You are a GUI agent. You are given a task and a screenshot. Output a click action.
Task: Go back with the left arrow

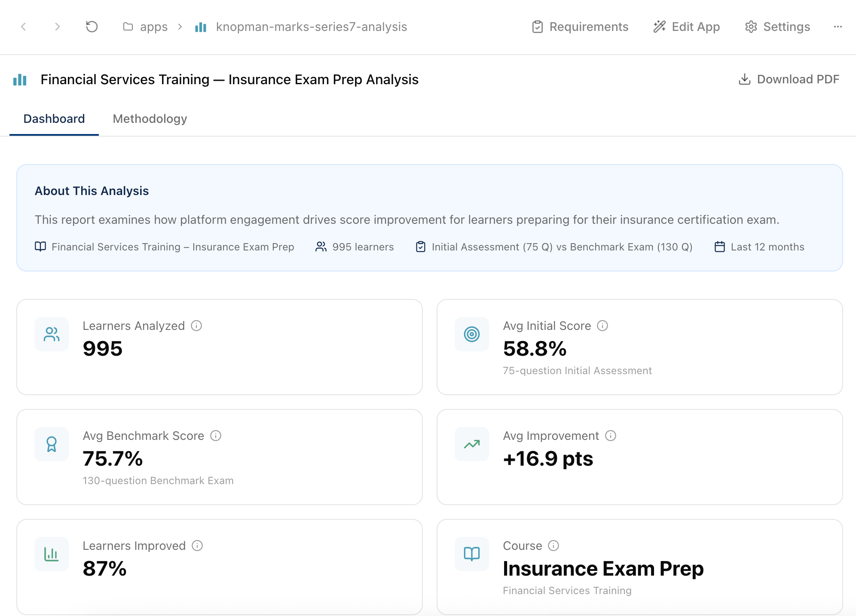click(x=24, y=27)
